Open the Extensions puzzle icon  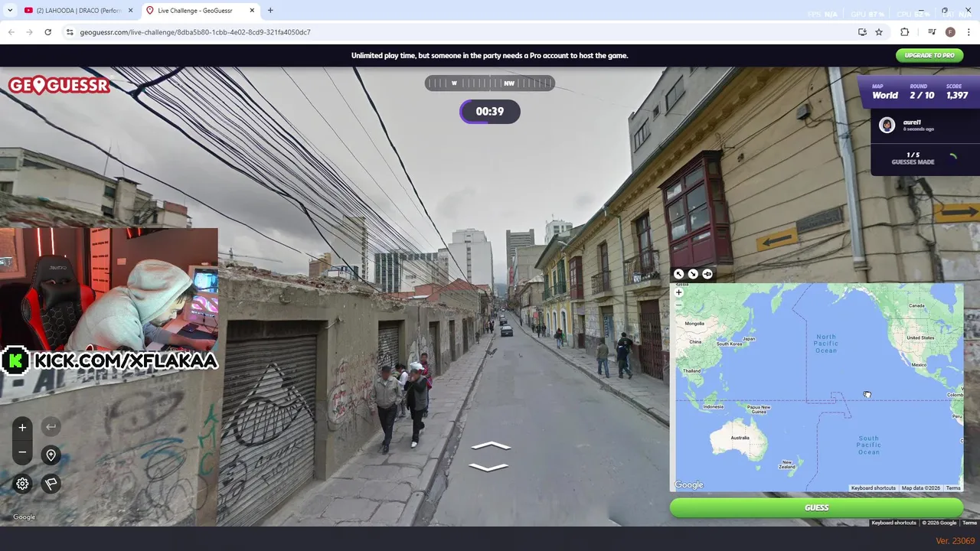[x=904, y=32]
